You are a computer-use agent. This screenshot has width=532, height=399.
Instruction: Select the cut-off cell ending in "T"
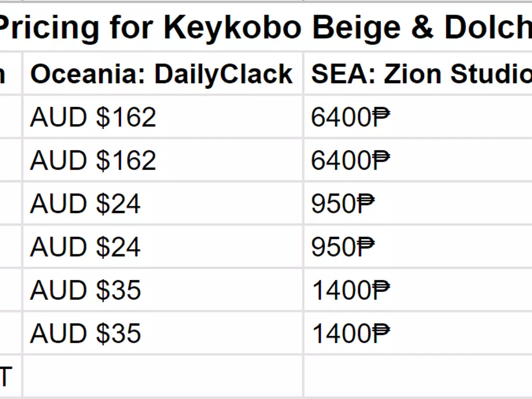[x=10, y=376]
